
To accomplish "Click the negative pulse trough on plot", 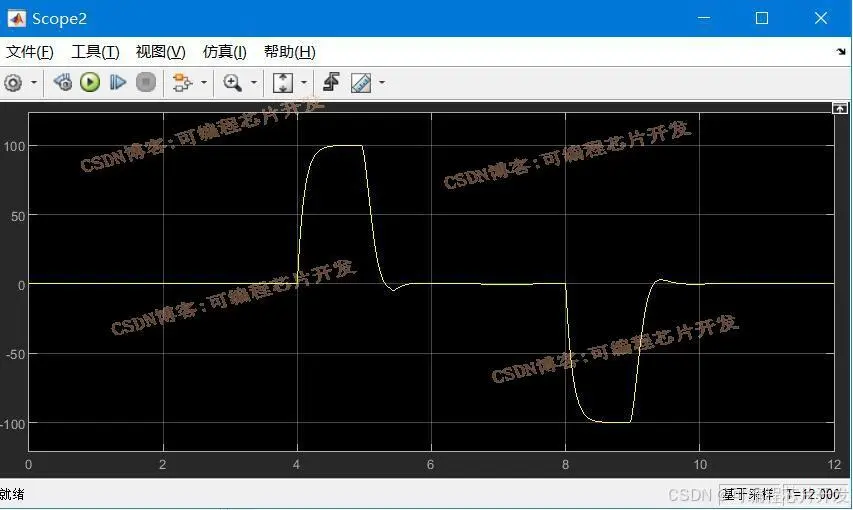I will [x=613, y=422].
